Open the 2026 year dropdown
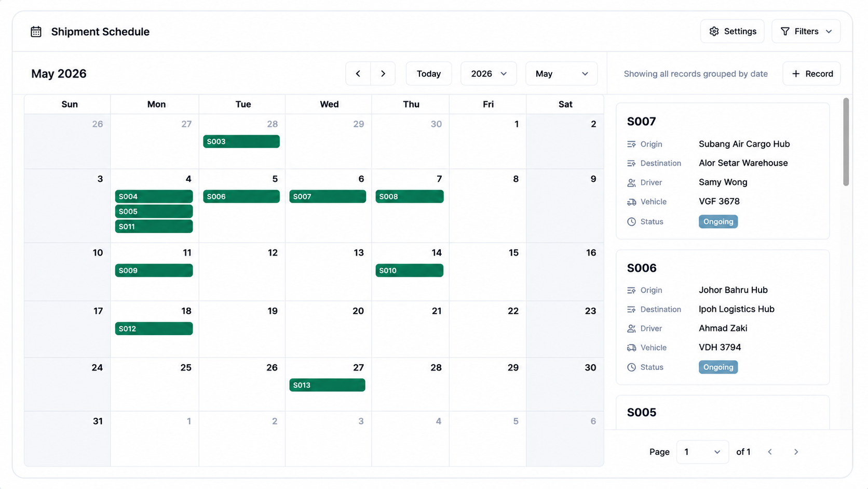 pos(489,74)
